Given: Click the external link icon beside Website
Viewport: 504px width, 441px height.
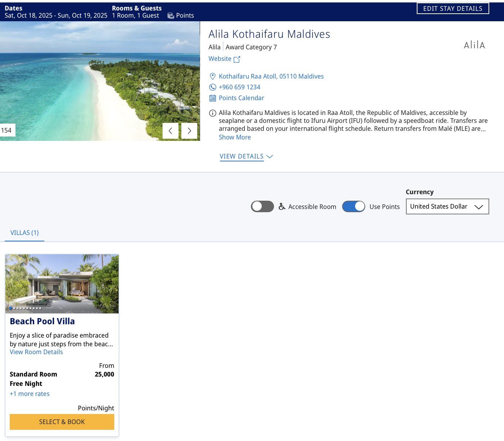Looking at the screenshot, I should pos(237,59).
